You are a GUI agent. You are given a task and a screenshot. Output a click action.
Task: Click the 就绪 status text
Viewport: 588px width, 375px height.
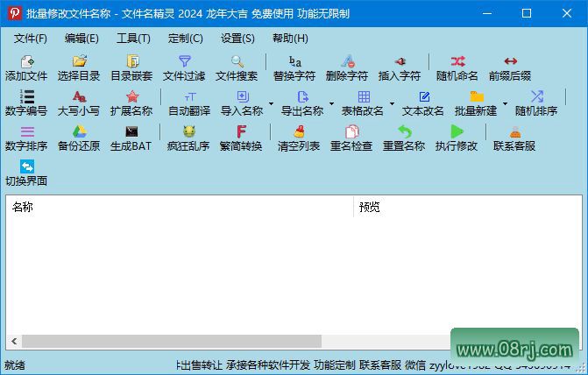point(15,365)
